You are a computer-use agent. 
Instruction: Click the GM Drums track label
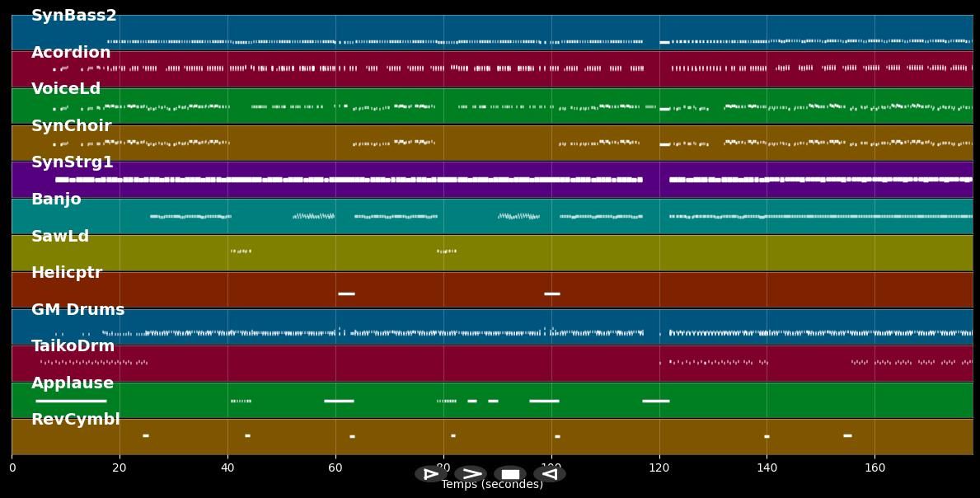(77, 310)
